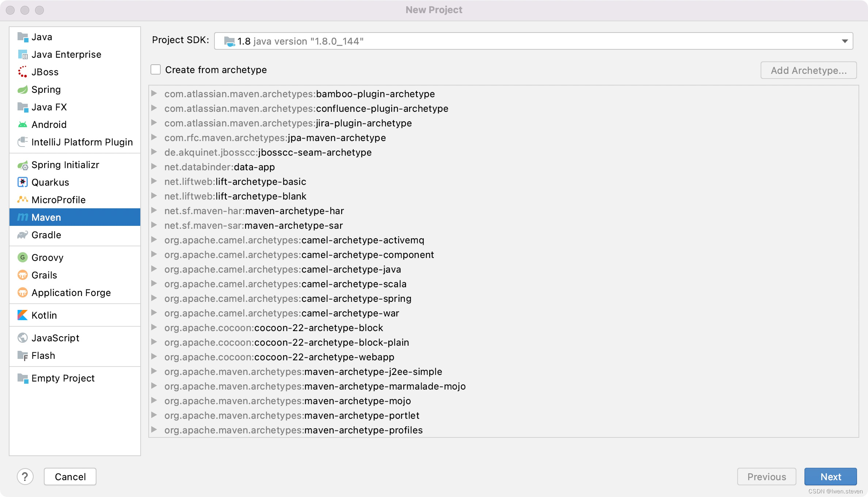Click the New Project window title
The width and height of the screenshot is (868, 497).
pyautogui.click(x=434, y=10)
